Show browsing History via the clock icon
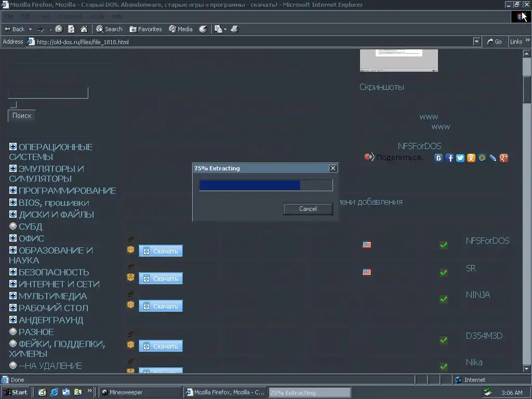This screenshot has width=532, height=399. pyautogui.click(x=203, y=29)
